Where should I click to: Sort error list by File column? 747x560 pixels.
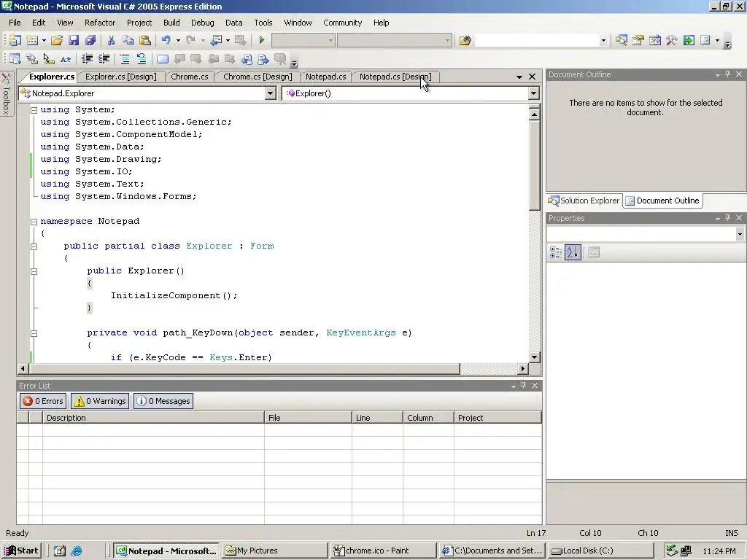(x=308, y=418)
